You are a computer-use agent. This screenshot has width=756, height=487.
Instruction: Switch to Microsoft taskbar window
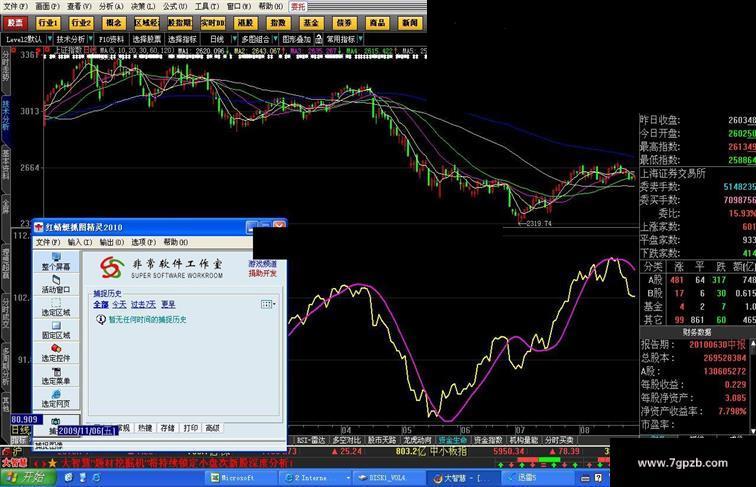click(x=240, y=478)
